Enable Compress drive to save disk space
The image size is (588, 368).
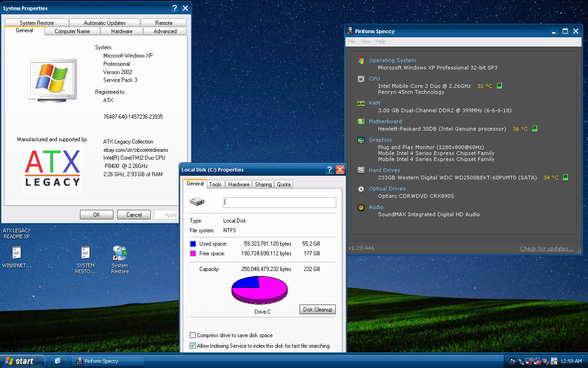click(x=193, y=335)
